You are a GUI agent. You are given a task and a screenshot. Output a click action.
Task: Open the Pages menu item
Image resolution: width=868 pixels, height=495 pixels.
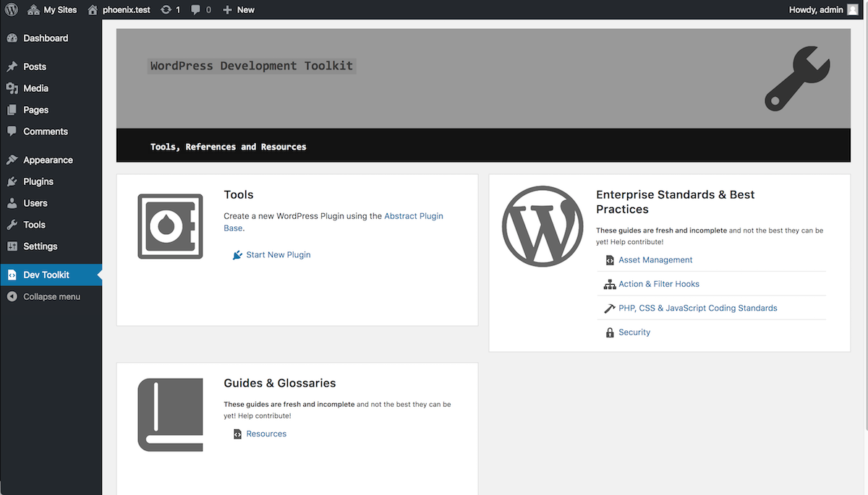(x=51, y=110)
